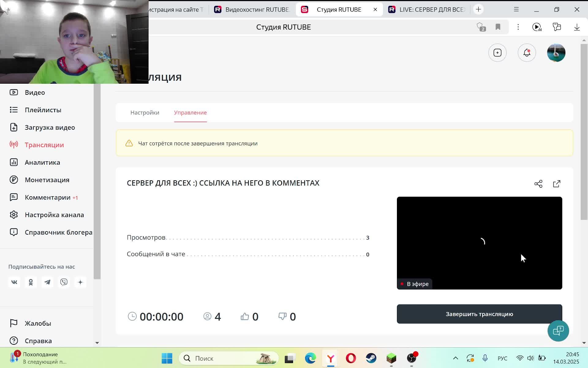Click sidebar scroll down arrow
Viewport: 588px width, 368px height.
coord(97,343)
